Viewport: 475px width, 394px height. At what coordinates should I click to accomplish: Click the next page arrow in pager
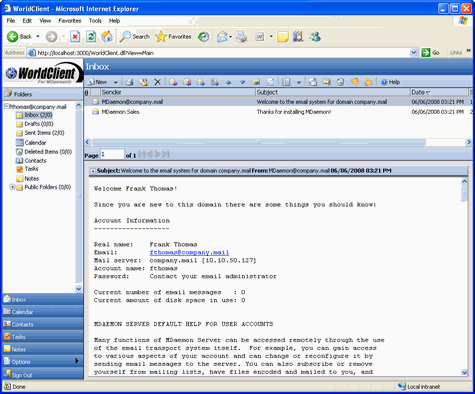pyautogui.click(x=158, y=154)
